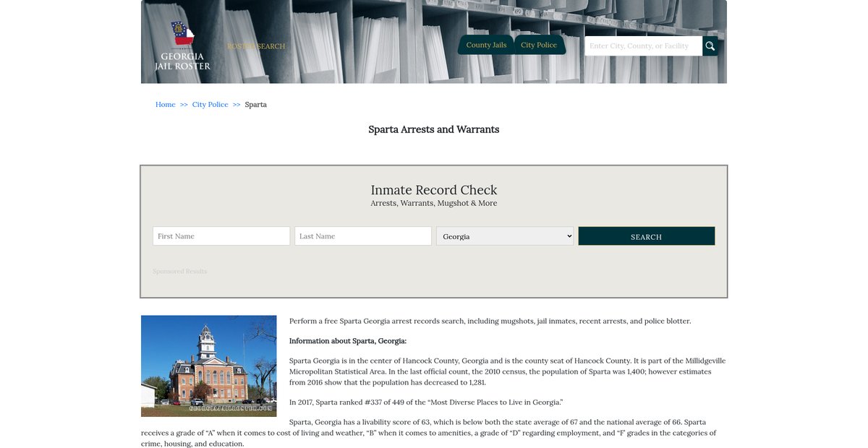Click the Inmate Record Check title
Viewport: 868px width, 448px height.
(434, 190)
